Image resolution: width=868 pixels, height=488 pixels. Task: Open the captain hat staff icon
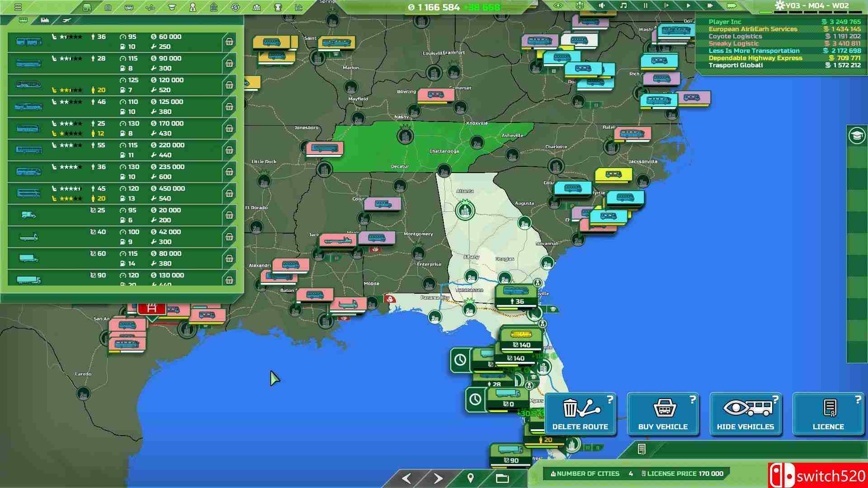click(x=172, y=7)
